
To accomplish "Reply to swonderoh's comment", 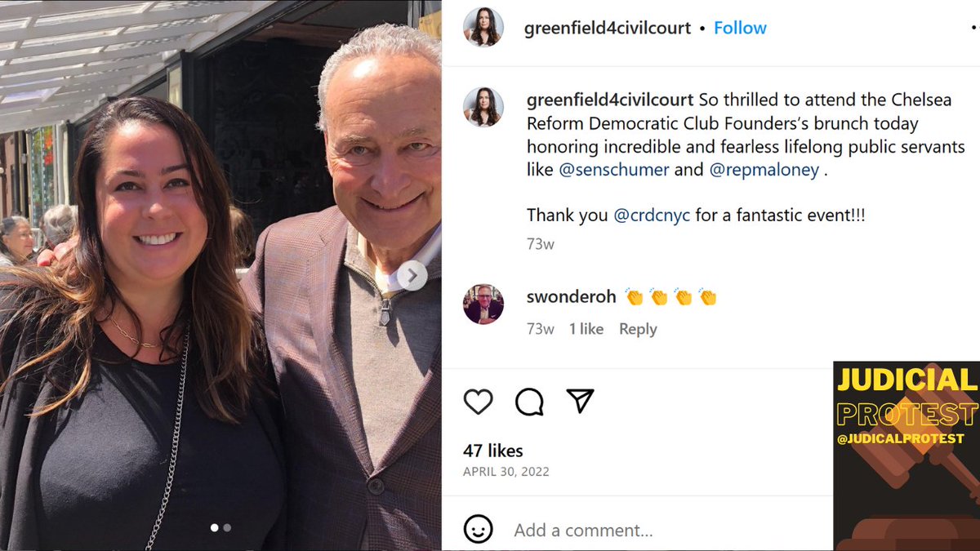I will 638,329.
